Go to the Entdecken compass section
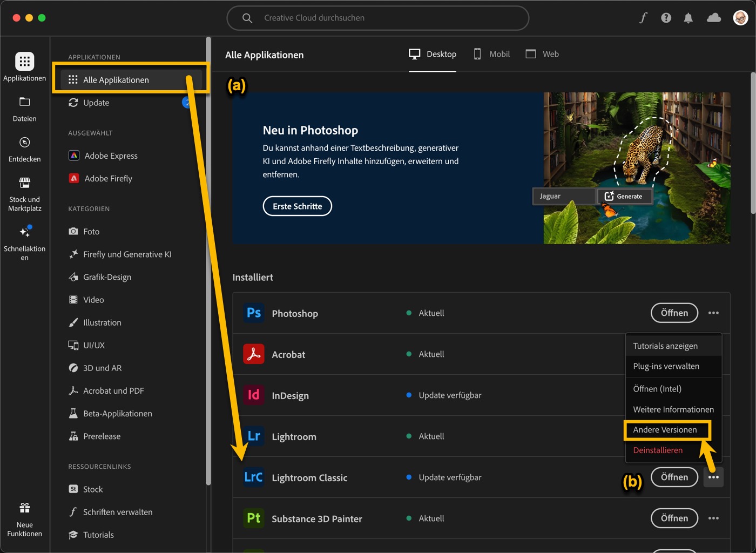 click(x=24, y=150)
